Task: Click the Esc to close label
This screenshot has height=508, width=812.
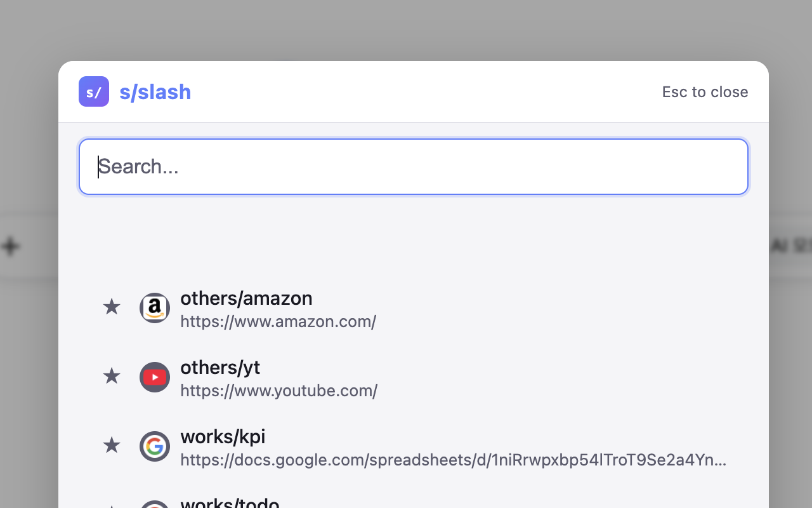Action: point(705,92)
